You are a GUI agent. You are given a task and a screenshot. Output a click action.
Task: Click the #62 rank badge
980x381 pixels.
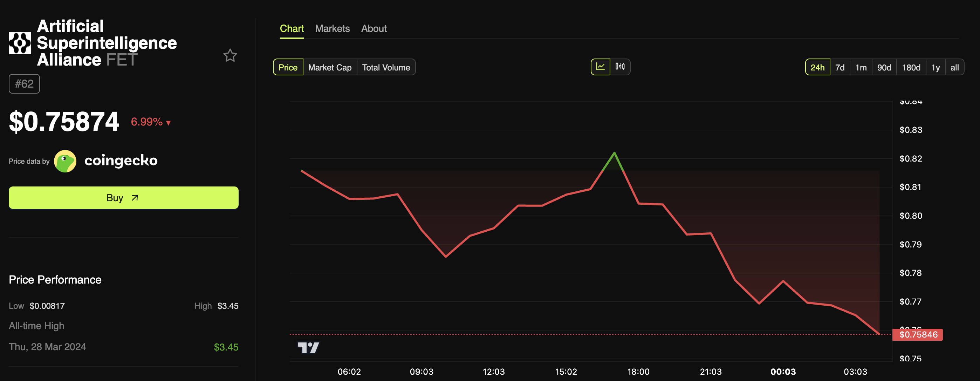pyautogui.click(x=24, y=84)
